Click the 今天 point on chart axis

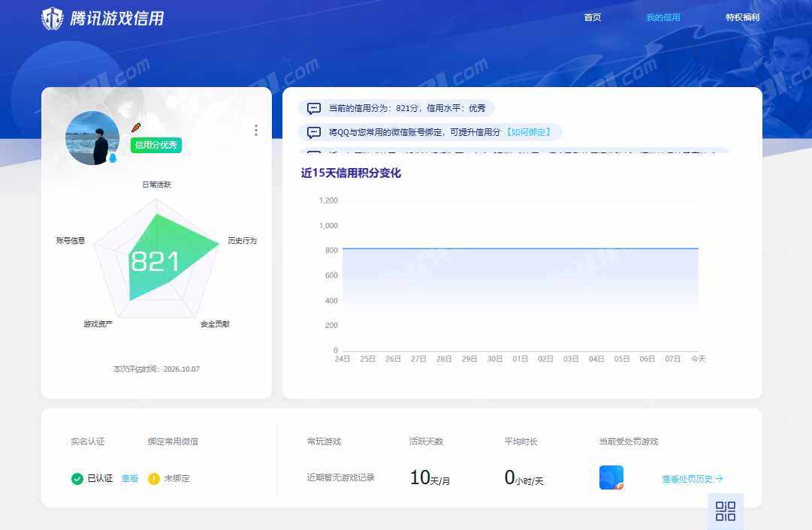[x=698, y=359]
